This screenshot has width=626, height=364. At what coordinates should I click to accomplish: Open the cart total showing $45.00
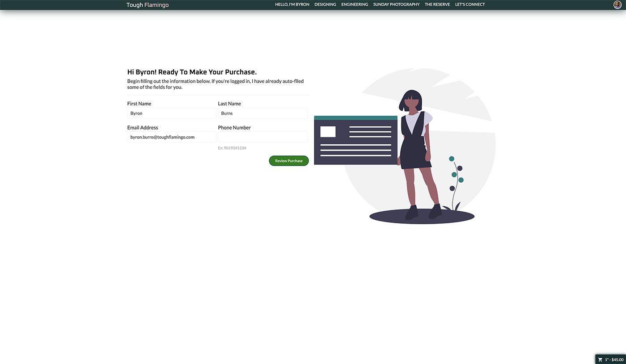[x=614, y=360]
